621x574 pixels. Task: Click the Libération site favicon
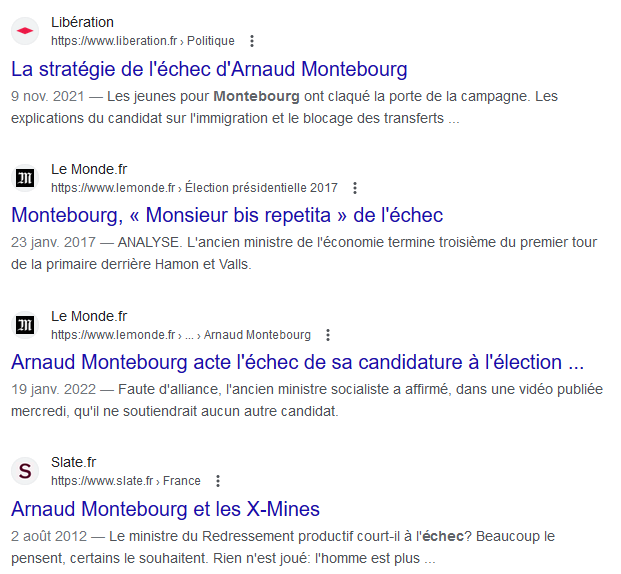click(25, 31)
